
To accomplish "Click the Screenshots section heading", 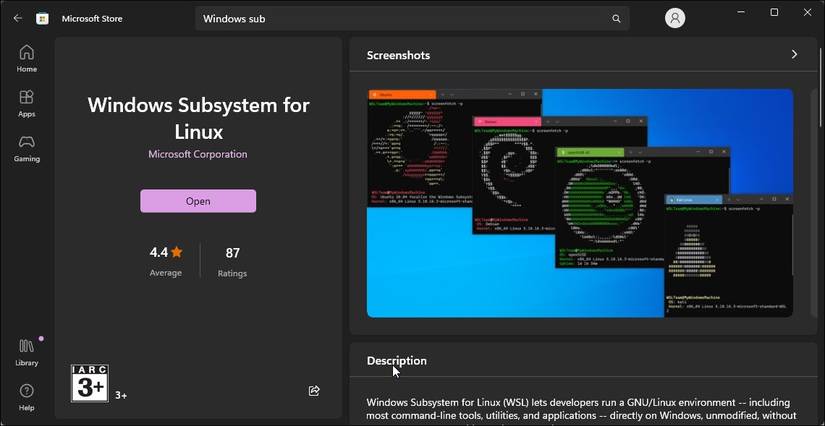I will point(398,55).
